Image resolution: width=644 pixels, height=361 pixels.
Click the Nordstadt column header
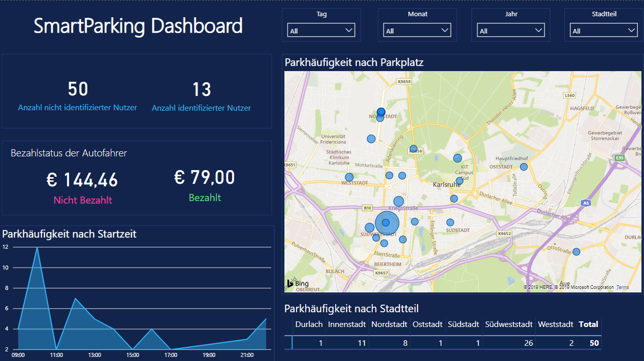[390, 324]
